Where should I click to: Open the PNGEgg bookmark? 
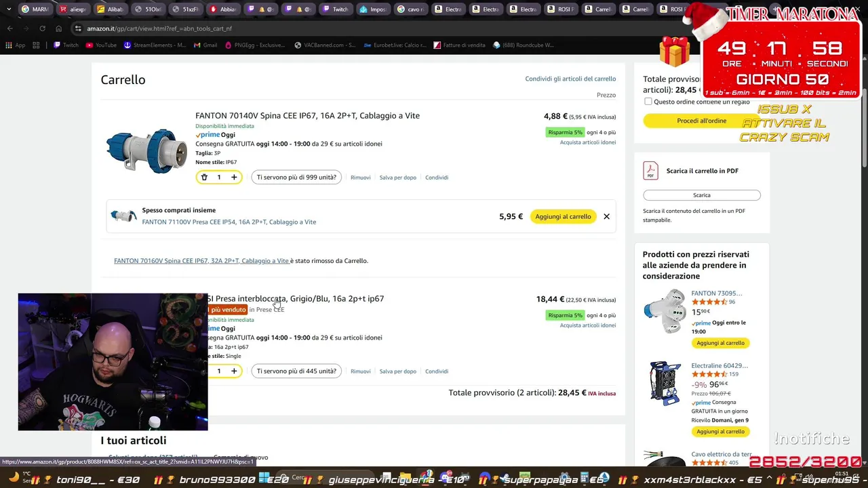point(255,45)
